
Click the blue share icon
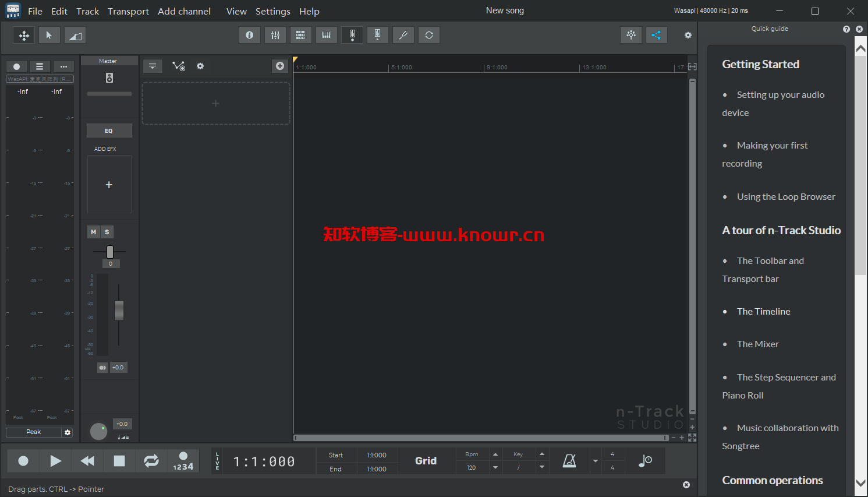click(x=656, y=35)
